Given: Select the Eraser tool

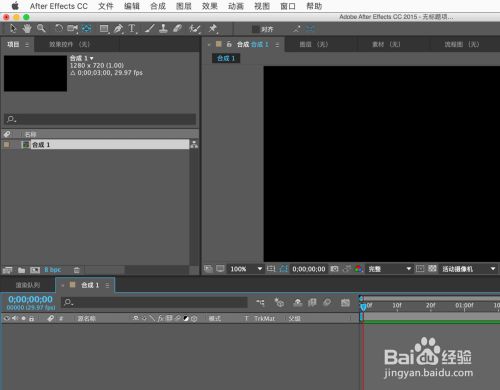Looking at the screenshot, I should click(x=177, y=29).
